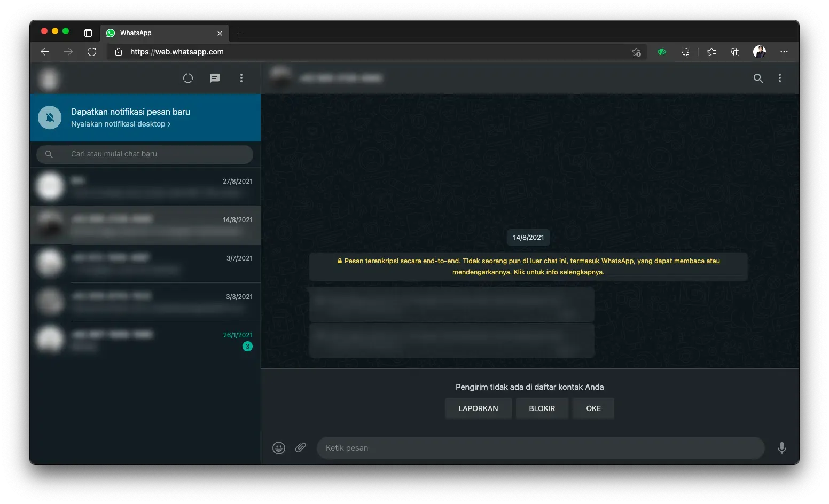Start a new chat via the message icon
This screenshot has height=504, width=829.
pos(215,78)
